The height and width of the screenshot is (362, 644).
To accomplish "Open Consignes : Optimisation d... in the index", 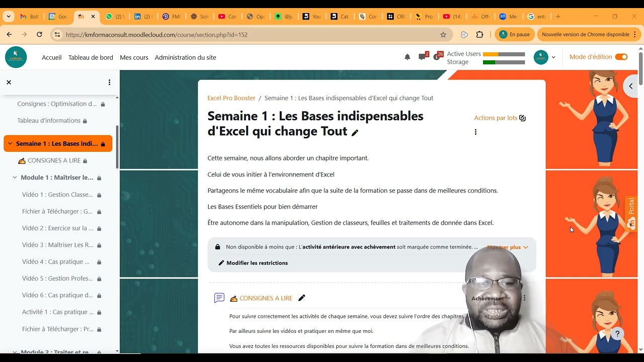I will pos(57,104).
